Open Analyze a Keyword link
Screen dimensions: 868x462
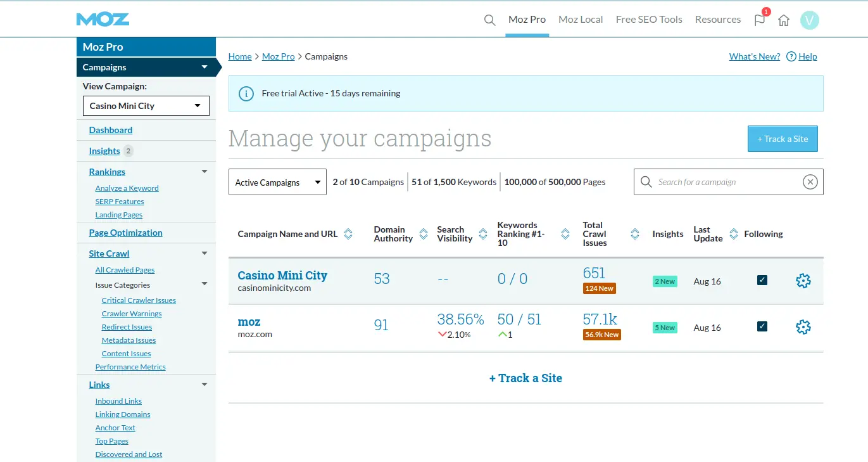pyautogui.click(x=127, y=188)
